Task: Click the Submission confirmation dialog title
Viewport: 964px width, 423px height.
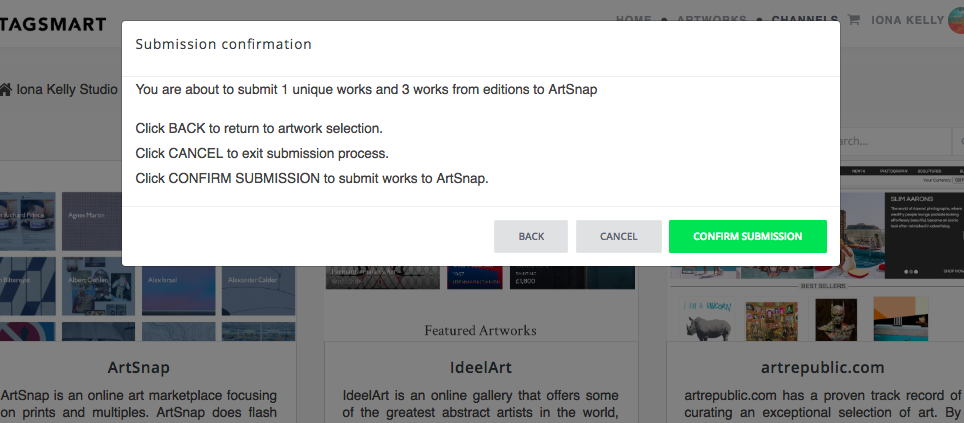Action: pos(223,44)
